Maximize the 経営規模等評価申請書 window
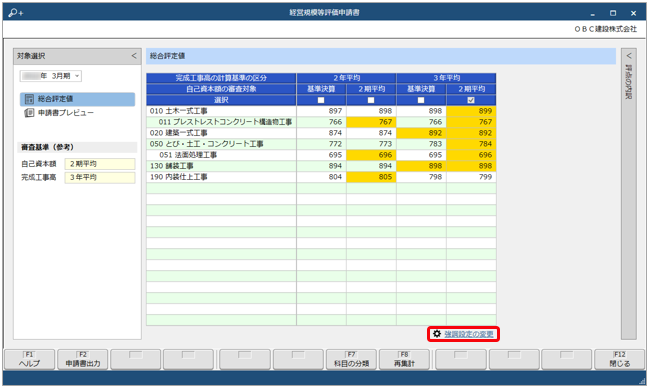Viewport: 650px width, 388px height. coord(613,13)
